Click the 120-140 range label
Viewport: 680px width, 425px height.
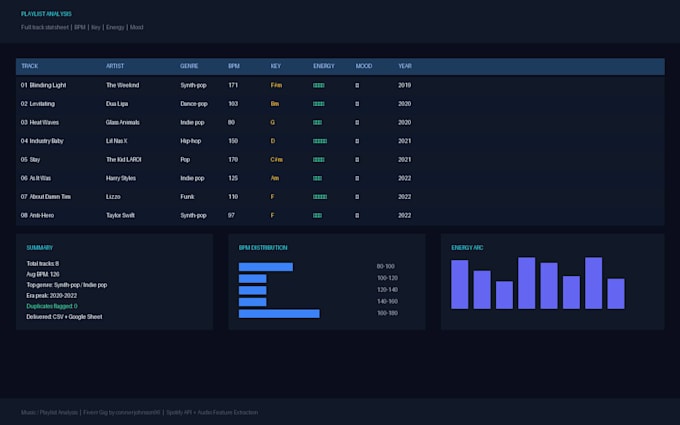[387, 290]
